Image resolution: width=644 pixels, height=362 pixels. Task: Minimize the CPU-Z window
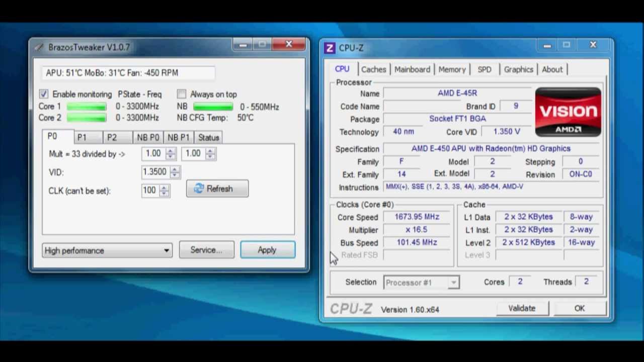click(x=547, y=46)
